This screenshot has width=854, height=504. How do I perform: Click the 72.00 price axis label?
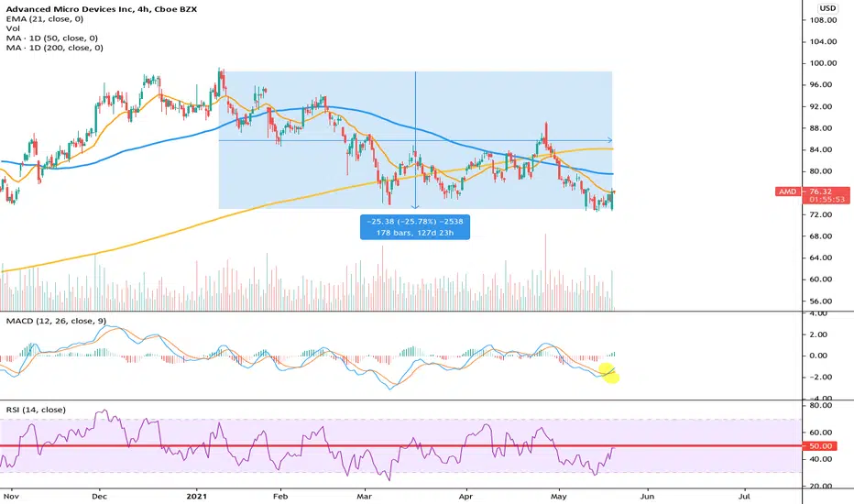pos(823,214)
